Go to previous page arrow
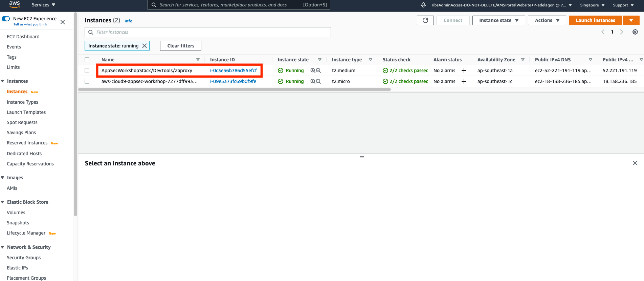The image size is (644, 281). tap(603, 32)
